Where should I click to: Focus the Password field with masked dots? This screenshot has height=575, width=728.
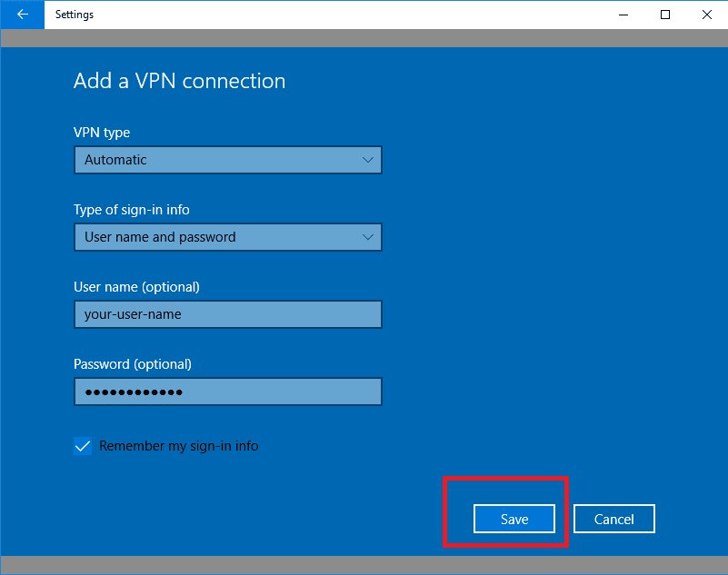coord(227,392)
